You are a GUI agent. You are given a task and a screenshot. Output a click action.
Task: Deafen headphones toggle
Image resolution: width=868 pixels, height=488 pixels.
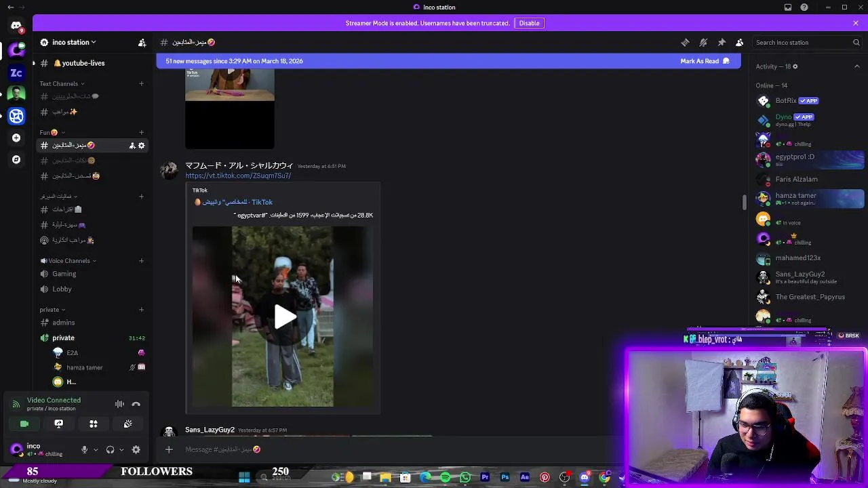[110, 449]
